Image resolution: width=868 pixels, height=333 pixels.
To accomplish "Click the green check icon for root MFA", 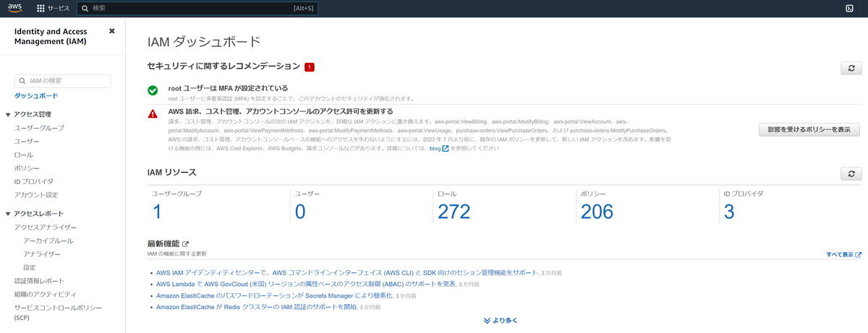I will (x=153, y=90).
